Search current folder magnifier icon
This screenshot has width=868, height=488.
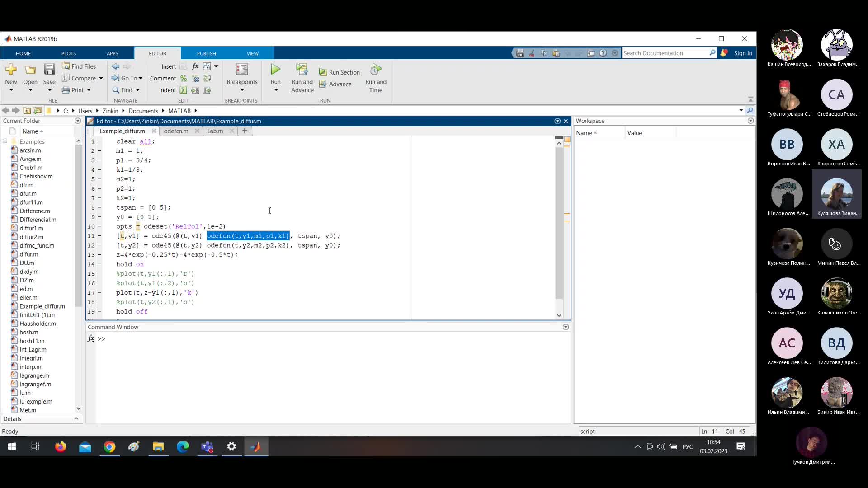750,110
